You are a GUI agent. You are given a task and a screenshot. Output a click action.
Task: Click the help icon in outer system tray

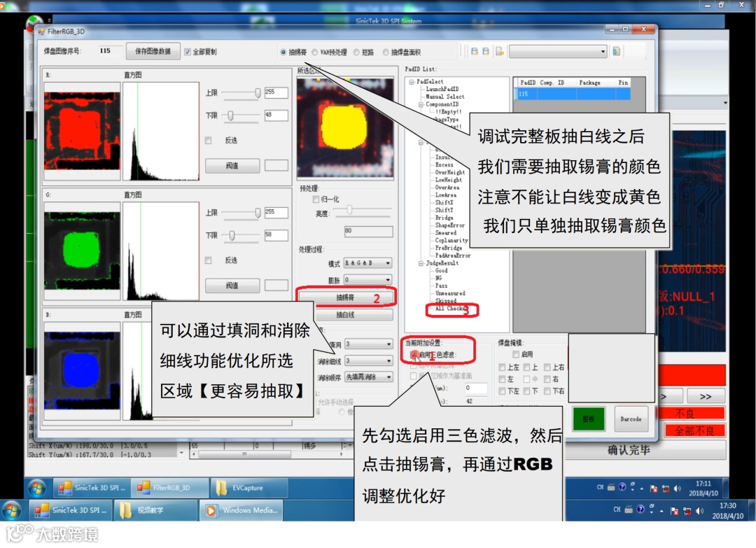(640, 509)
